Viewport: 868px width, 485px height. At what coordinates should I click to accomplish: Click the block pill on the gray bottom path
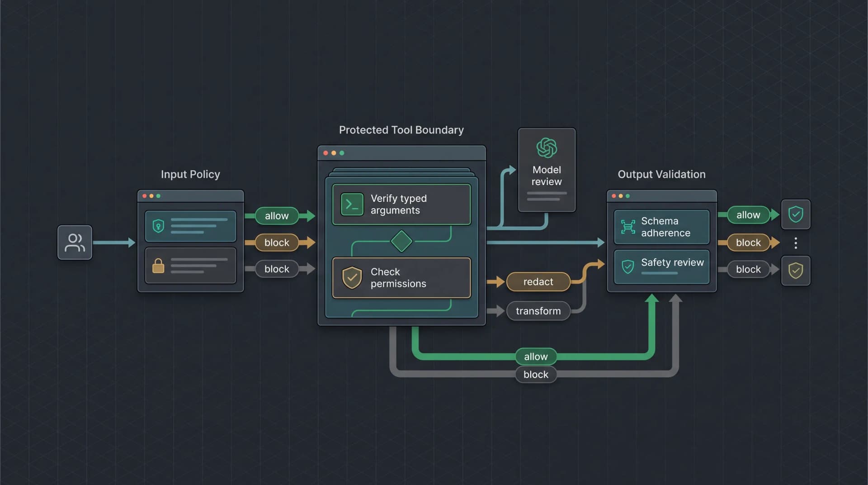pyautogui.click(x=536, y=375)
